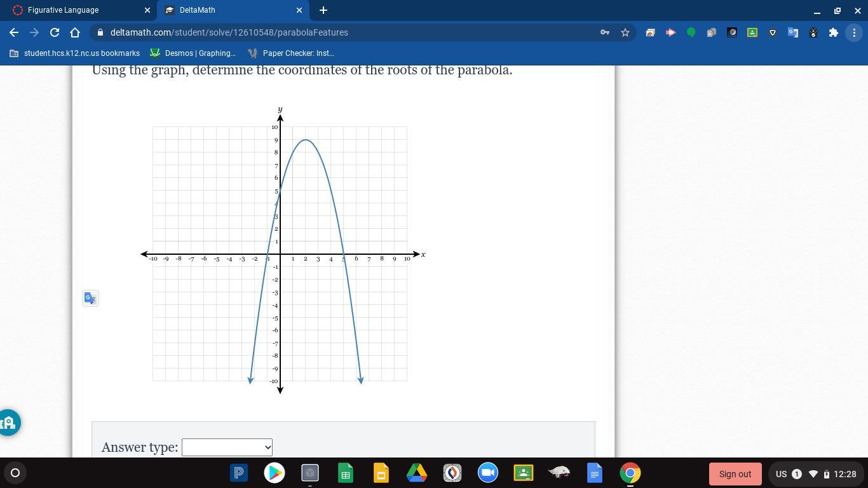Open the notification count badge in the tray
This screenshot has width=868, height=488.
click(797, 474)
